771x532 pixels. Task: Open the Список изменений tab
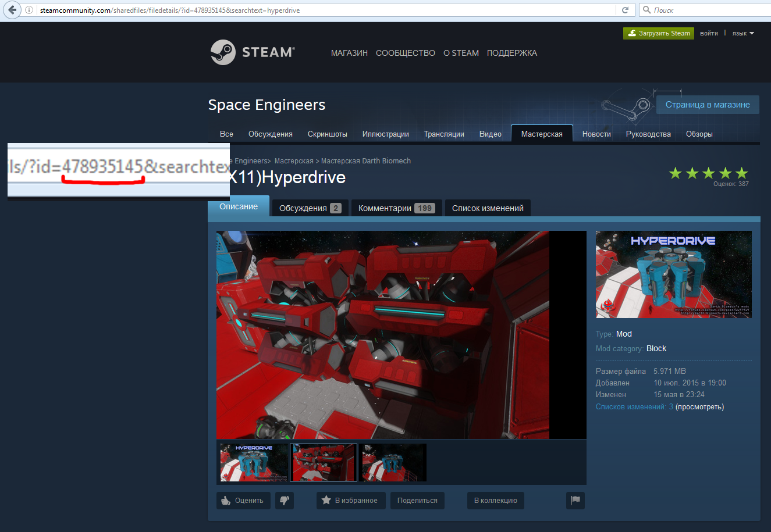[488, 208]
